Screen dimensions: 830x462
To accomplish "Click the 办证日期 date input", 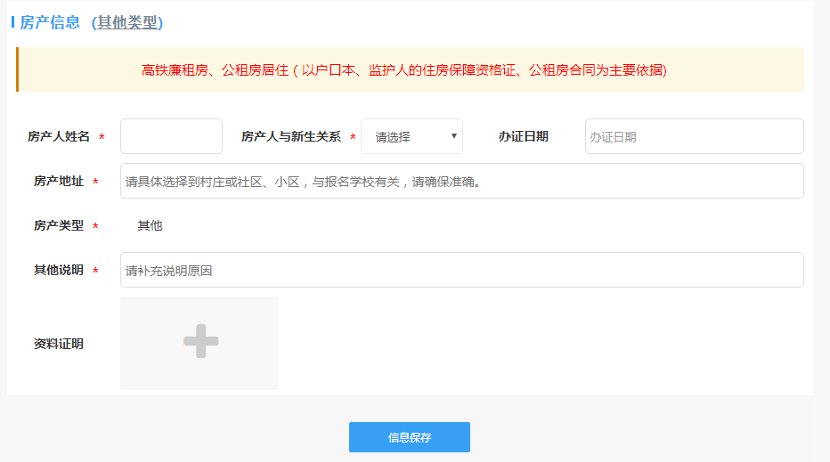I will tap(693, 136).
